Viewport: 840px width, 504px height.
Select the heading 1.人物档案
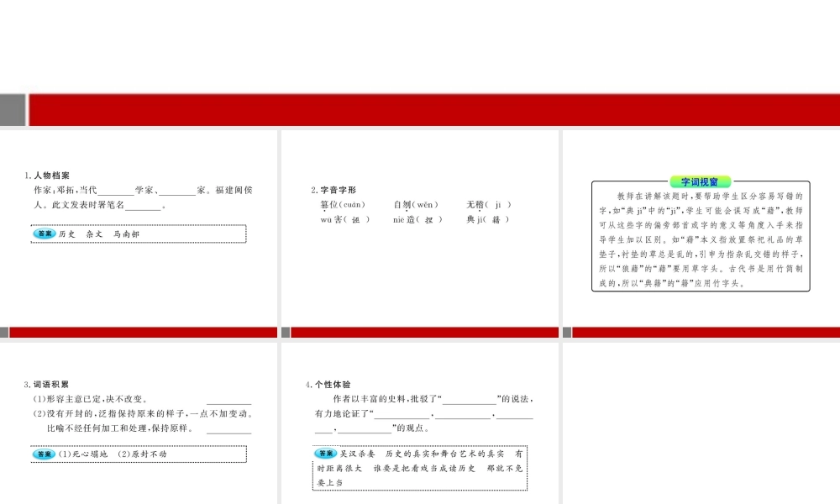point(47,176)
